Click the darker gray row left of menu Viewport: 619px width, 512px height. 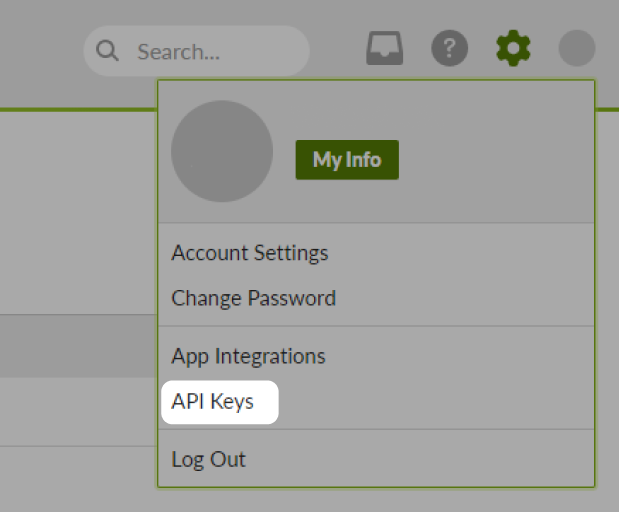pos(78,346)
